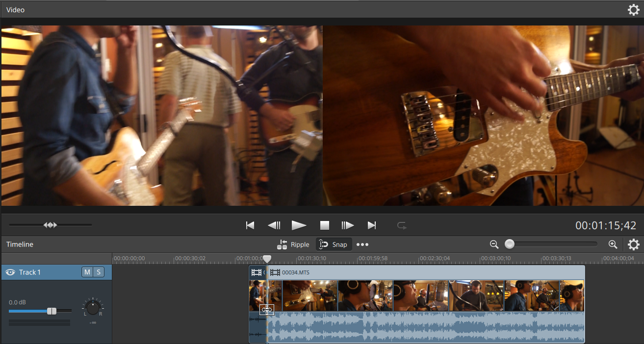The image size is (644, 344).
Task: Mute Track 1 with the M button
Action: [87, 272]
